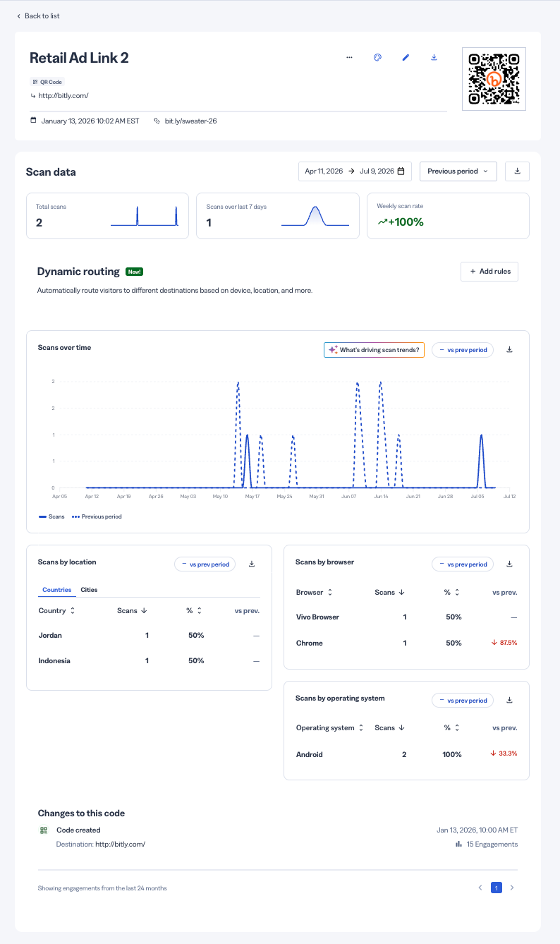Download the Scans over time chart
The height and width of the screenshot is (944, 560).
(510, 349)
